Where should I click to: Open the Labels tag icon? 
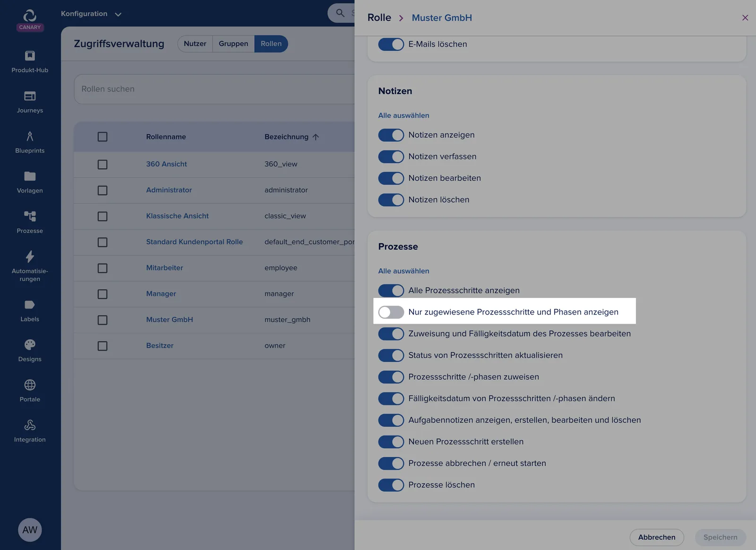pos(30,305)
